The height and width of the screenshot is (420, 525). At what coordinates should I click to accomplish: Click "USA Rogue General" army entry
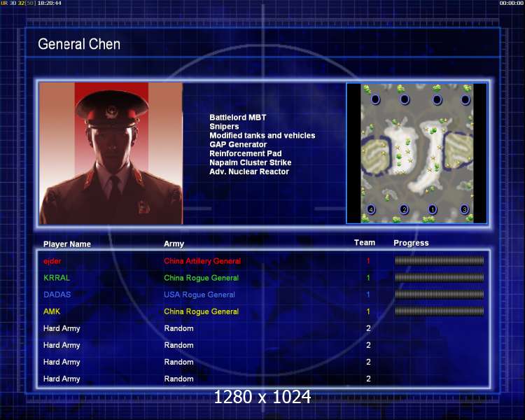199,295
